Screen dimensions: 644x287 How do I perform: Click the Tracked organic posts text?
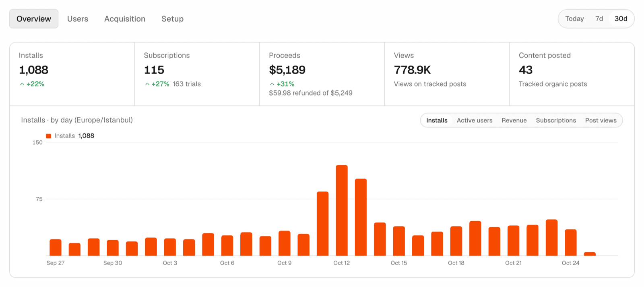553,84
